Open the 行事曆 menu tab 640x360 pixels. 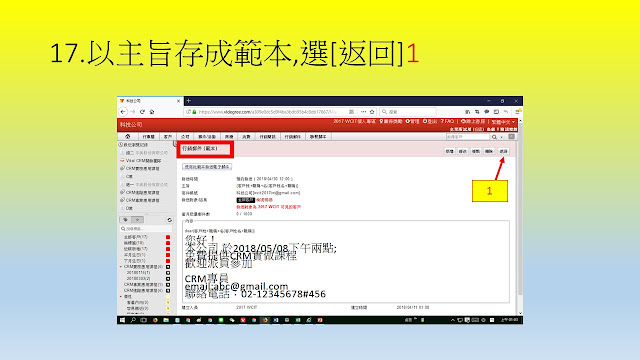[x=149, y=137]
